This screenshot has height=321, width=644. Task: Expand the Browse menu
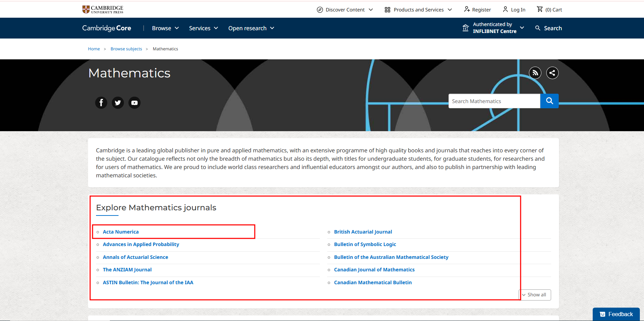165,28
